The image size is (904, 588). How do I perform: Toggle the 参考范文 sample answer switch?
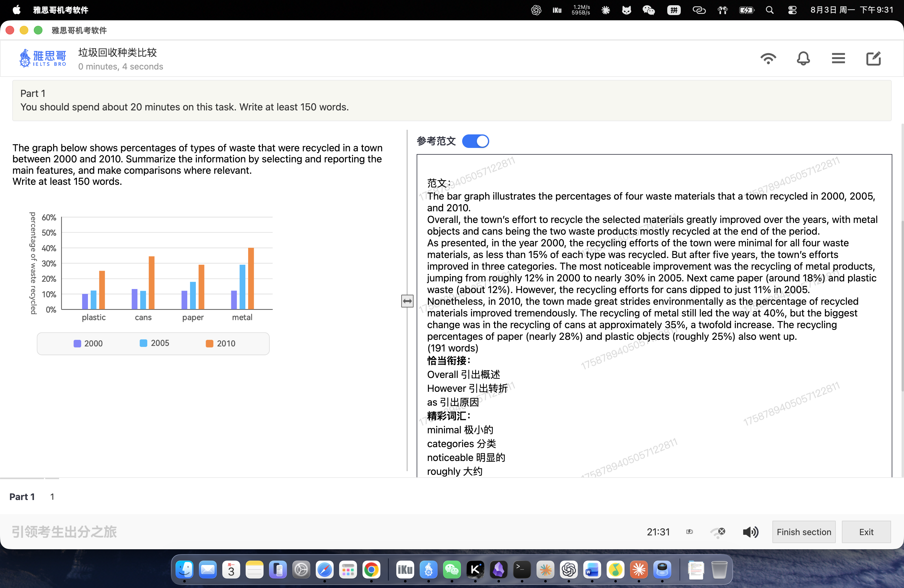(475, 141)
